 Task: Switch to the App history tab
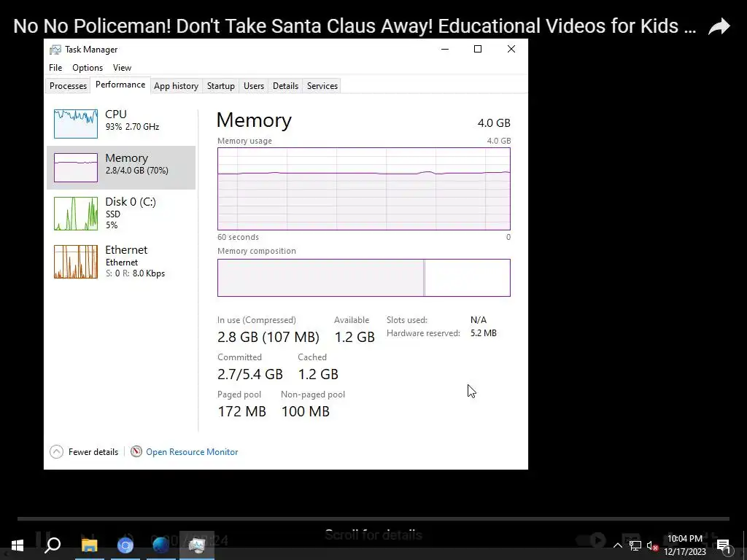point(176,86)
